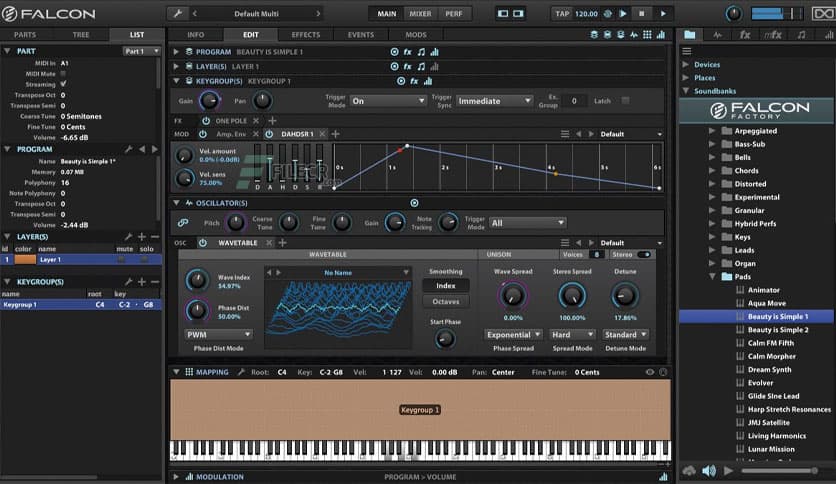Open oscillator Trigger Mode dropdown showing All
Image resolution: width=836 pixels, height=484 pixels.
coord(527,223)
